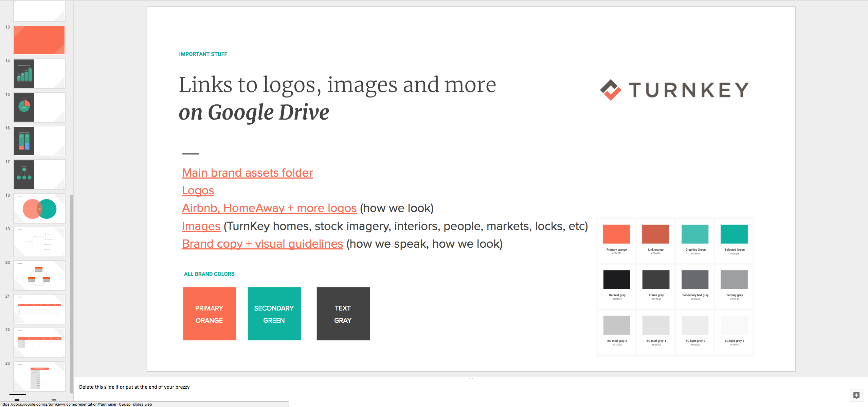Viewport: 868px width, 407px height.
Task: Click the TurnKey diamond logo mark
Action: [611, 90]
